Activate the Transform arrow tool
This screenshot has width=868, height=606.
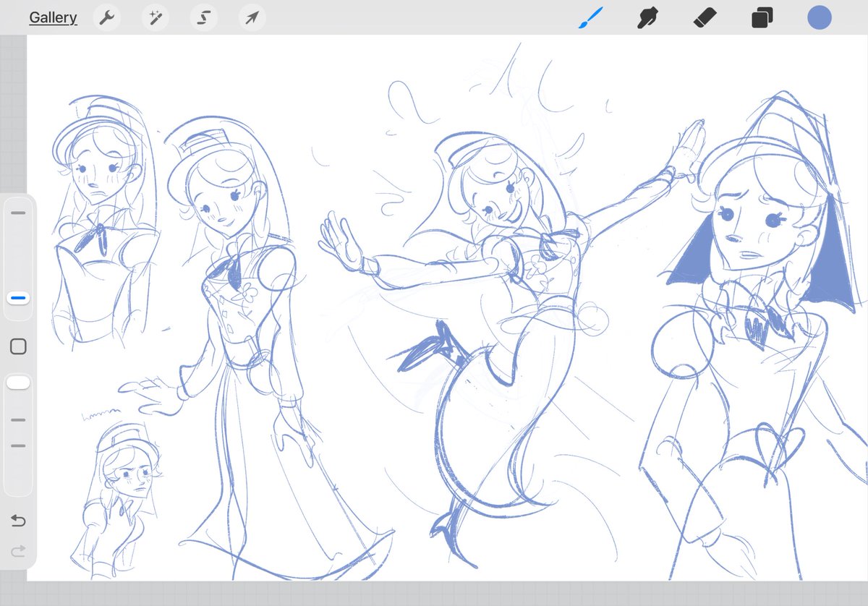tap(252, 18)
